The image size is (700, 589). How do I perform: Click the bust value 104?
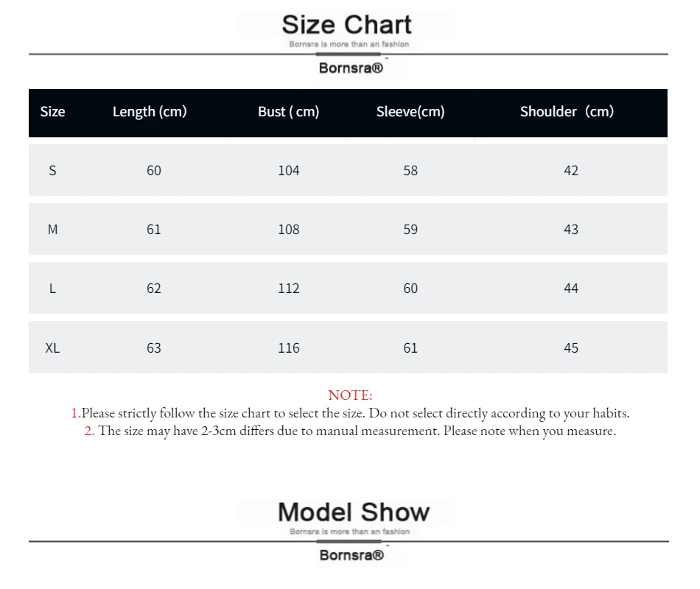(288, 171)
